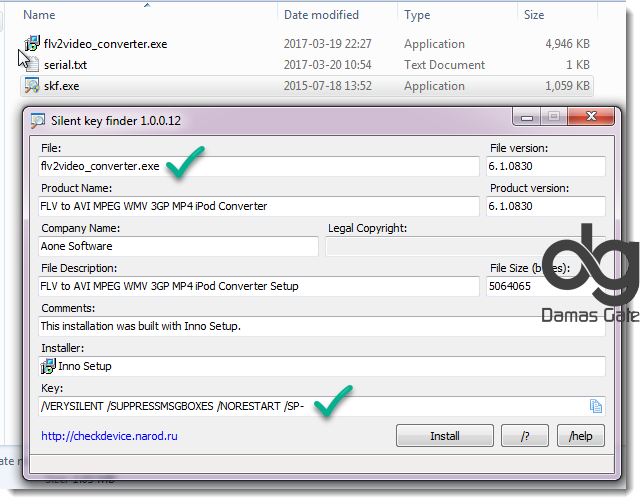The image size is (641, 504).
Task: Click the File Size value 5064065
Action: coord(510,286)
